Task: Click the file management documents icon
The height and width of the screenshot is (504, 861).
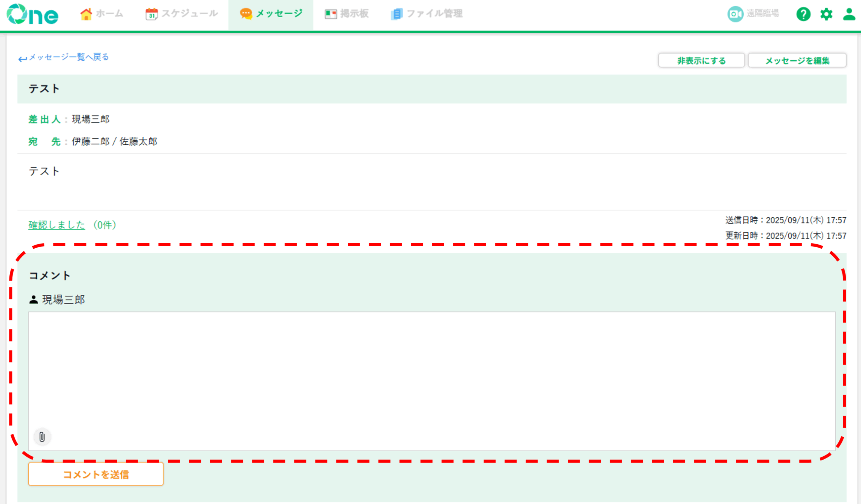Action: click(x=396, y=14)
